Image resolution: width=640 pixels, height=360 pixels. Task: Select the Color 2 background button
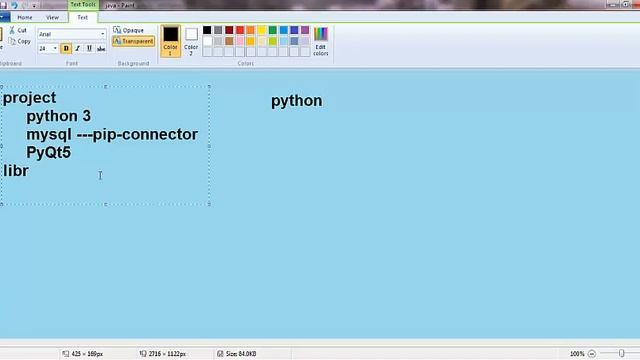[191, 41]
